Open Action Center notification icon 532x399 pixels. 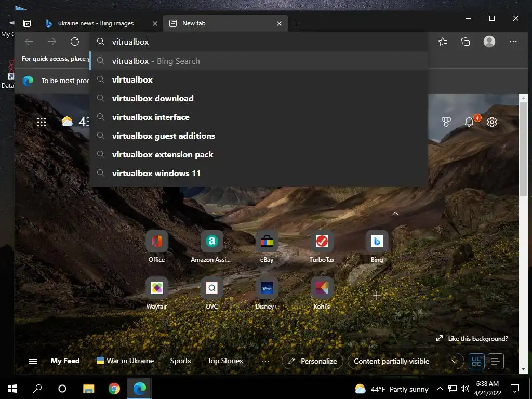pyautogui.click(x=515, y=389)
